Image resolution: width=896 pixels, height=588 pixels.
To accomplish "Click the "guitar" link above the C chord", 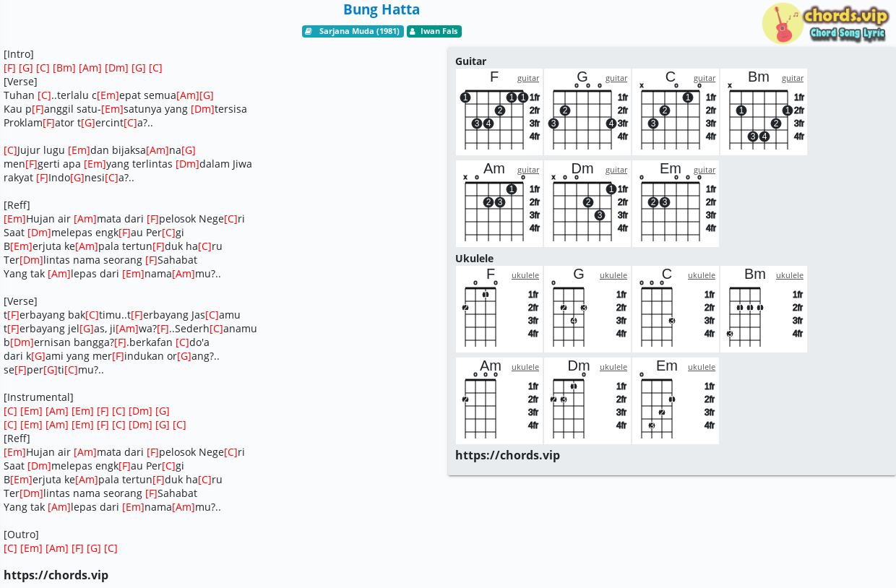I will [x=705, y=78].
